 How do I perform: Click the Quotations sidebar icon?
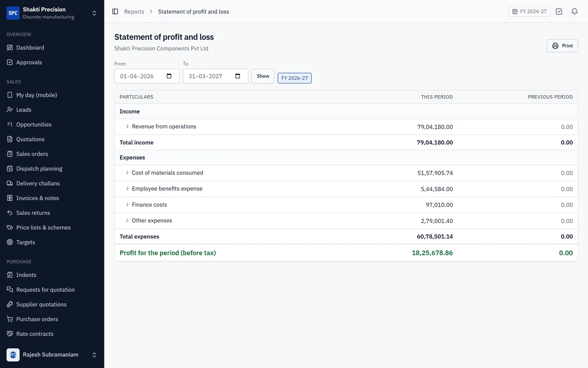[10, 139]
